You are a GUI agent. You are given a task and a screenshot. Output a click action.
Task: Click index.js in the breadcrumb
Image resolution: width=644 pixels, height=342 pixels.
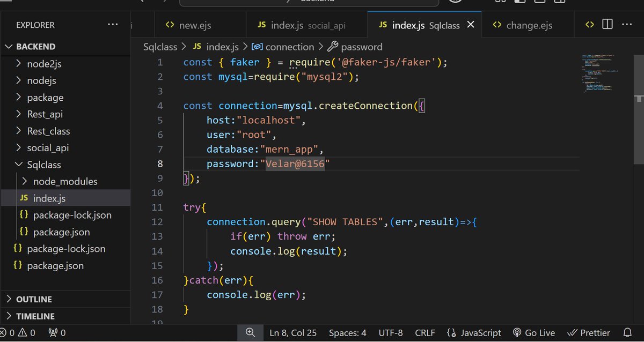(217, 47)
